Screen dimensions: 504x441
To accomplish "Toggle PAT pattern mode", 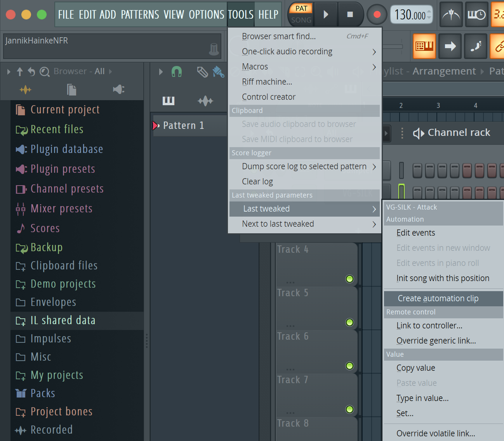I will [301, 9].
